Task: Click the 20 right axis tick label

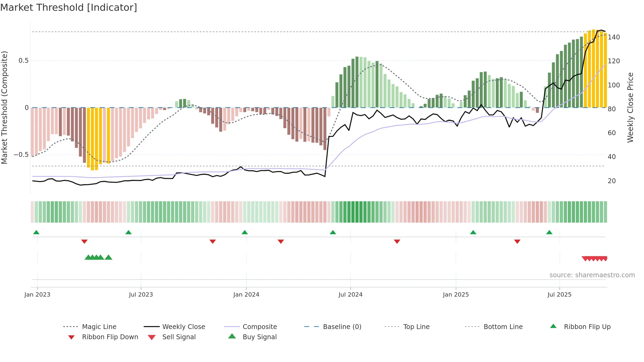Action: [612, 181]
